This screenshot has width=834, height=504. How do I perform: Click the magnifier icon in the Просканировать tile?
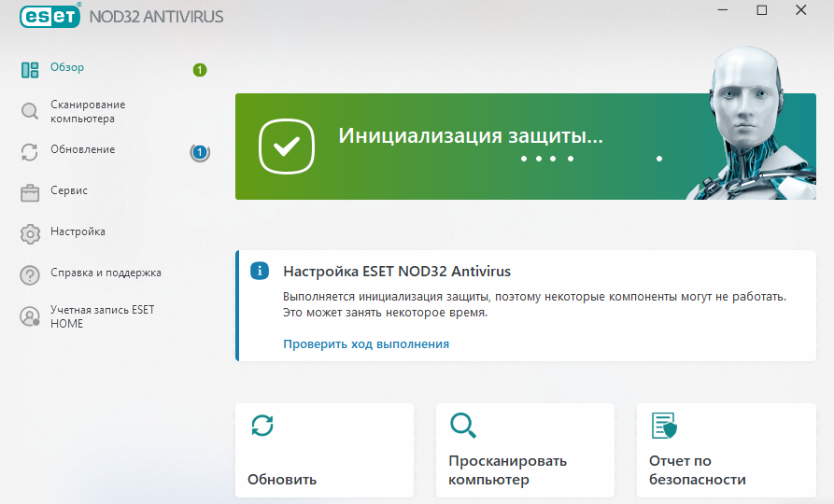tap(462, 426)
